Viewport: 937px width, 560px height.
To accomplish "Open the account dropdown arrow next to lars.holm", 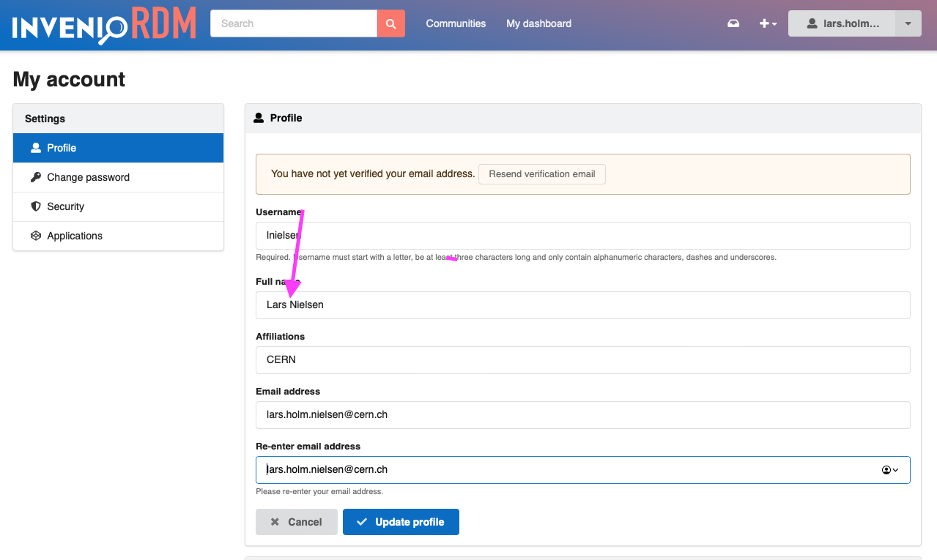I will (x=908, y=23).
